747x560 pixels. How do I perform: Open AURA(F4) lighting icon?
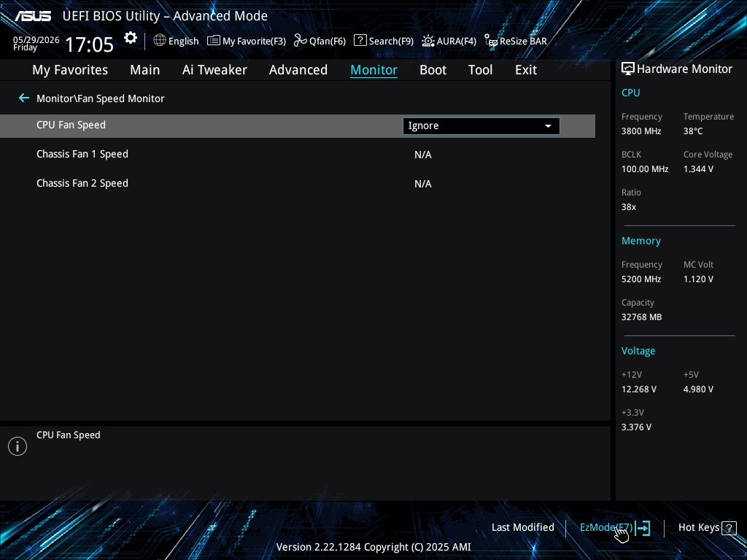427,41
